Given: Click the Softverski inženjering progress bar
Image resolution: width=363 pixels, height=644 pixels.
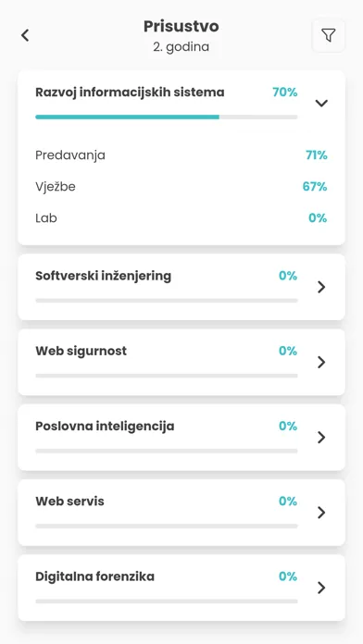Looking at the screenshot, I should point(167,301).
